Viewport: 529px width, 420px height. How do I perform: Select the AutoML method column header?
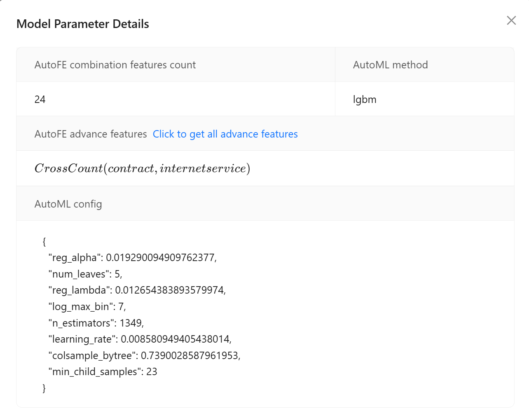pyautogui.click(x=390, y=65)
